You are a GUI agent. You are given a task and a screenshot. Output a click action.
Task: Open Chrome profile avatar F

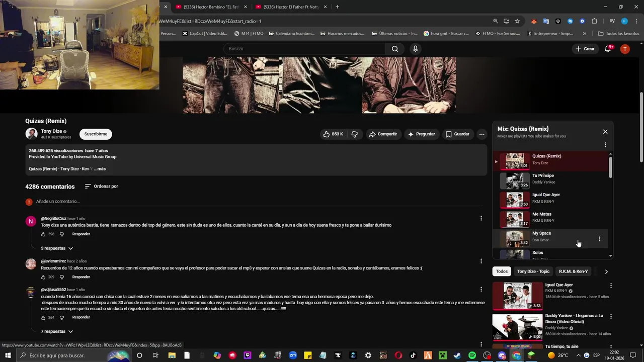624,21
